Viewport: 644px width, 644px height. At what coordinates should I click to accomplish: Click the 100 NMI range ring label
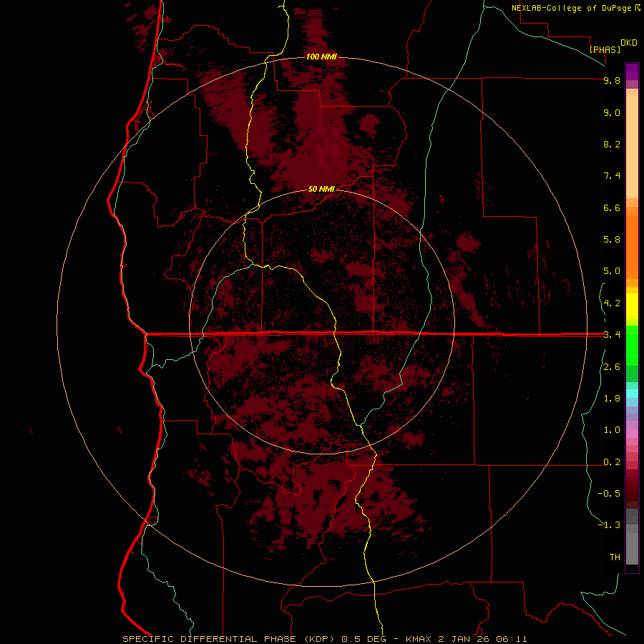pyautogui.click(x=321, y=57)
